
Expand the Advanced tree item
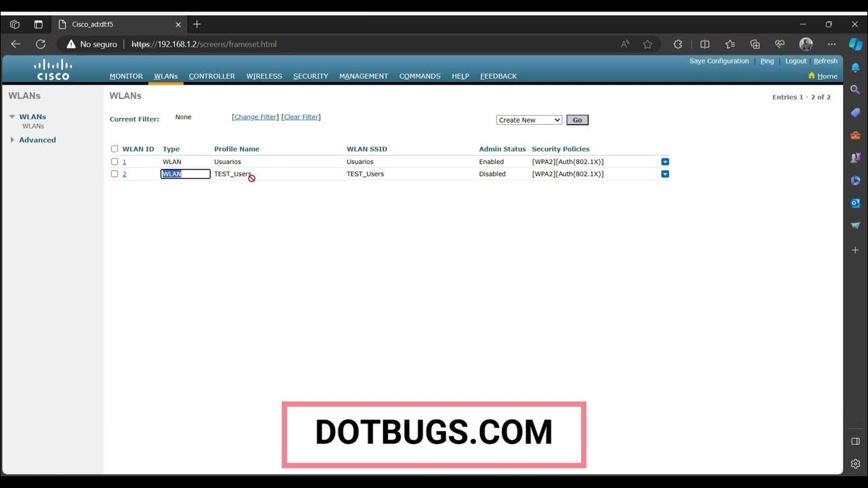click(x=12, y=140)
